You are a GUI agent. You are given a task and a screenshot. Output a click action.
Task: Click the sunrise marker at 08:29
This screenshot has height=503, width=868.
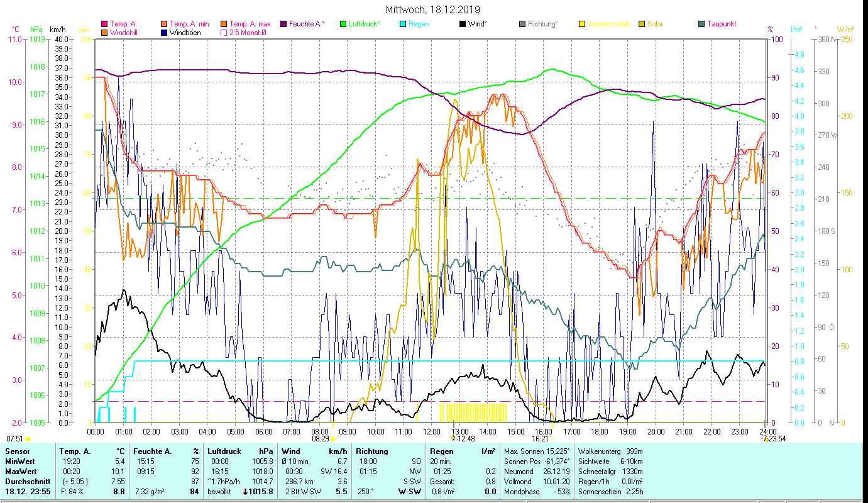333,439
